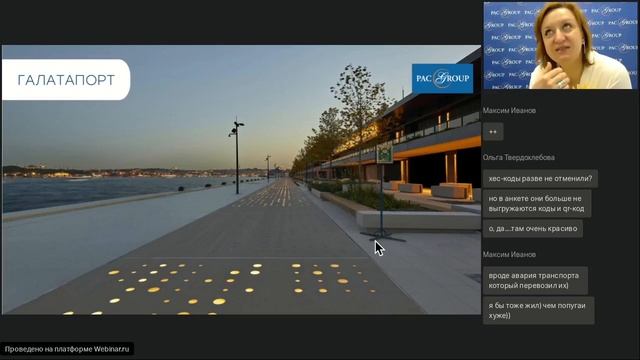Click the presenter webcam video thumbnail
The image size is (640, 360).
(x=560, y=45)
